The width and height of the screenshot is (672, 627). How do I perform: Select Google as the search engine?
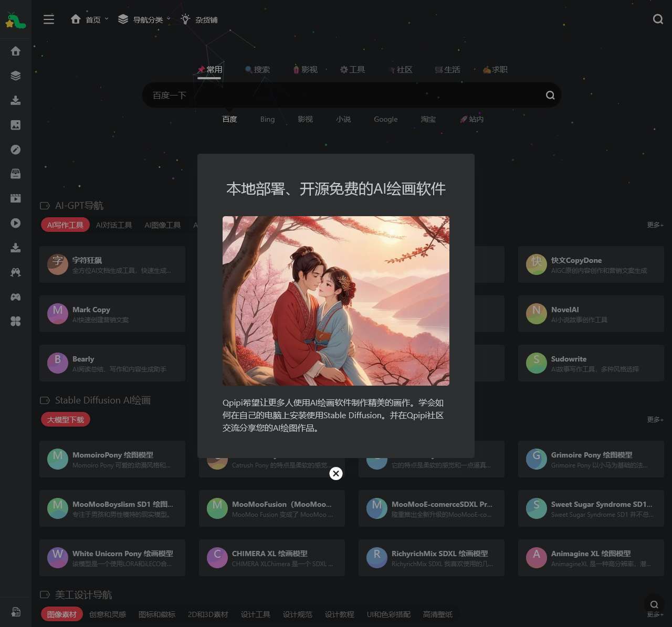385,119
